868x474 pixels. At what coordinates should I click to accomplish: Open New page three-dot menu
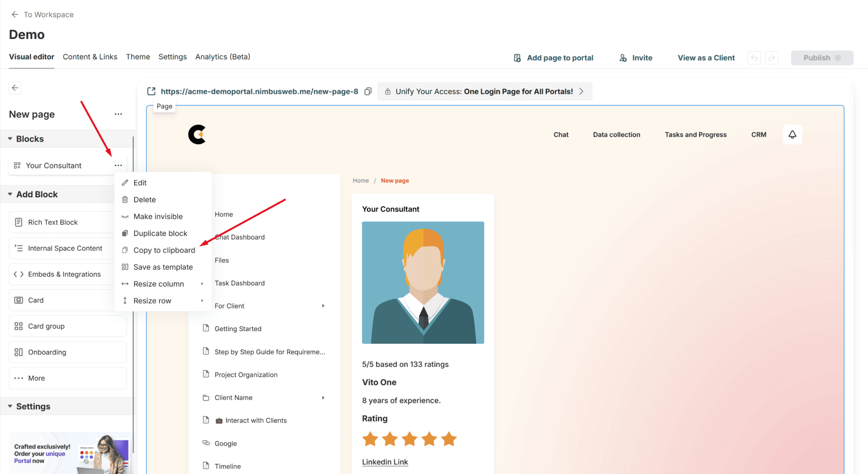(x=118, y=114)
